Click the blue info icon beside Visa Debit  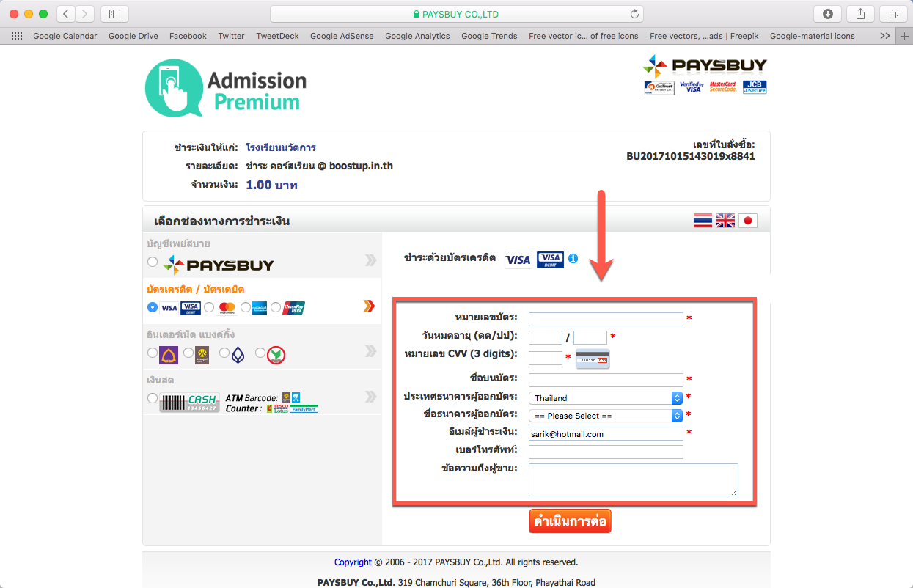[573, 259]
